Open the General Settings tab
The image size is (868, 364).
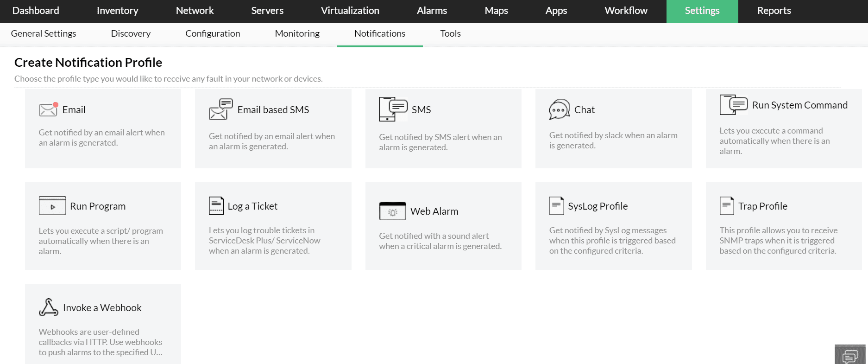(x=44, y=34)
